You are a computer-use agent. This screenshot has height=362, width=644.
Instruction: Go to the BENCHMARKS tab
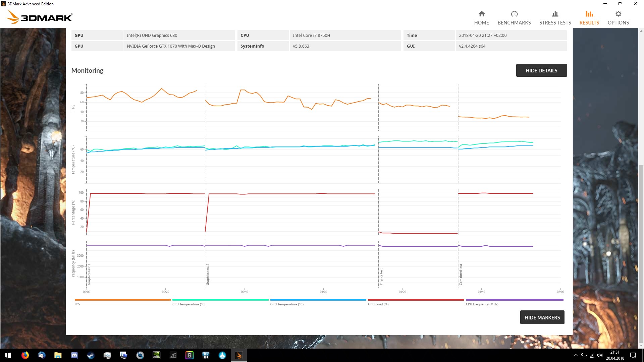tap(514, 18)
